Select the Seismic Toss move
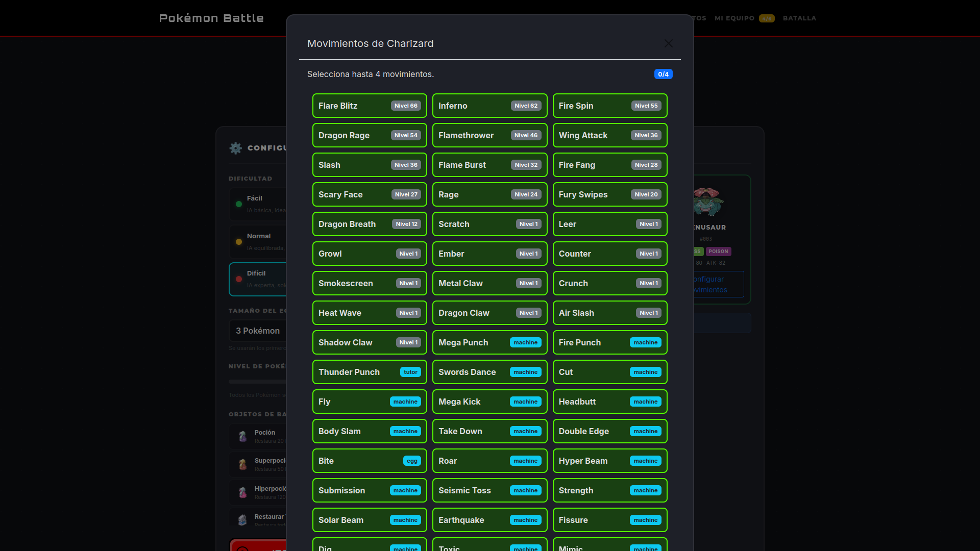 pos(489,490)
